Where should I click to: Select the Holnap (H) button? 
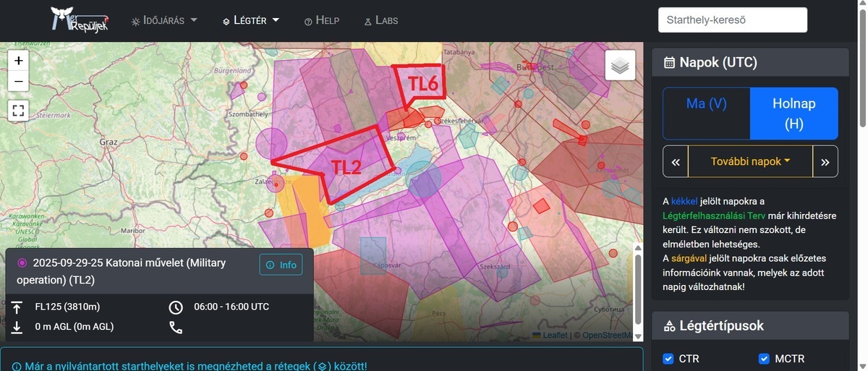tap(793, 114)
